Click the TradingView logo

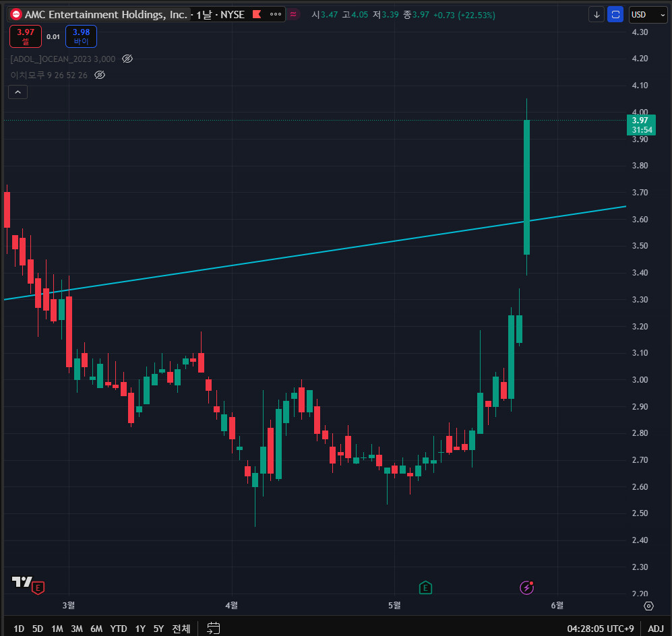pos(22,581)
